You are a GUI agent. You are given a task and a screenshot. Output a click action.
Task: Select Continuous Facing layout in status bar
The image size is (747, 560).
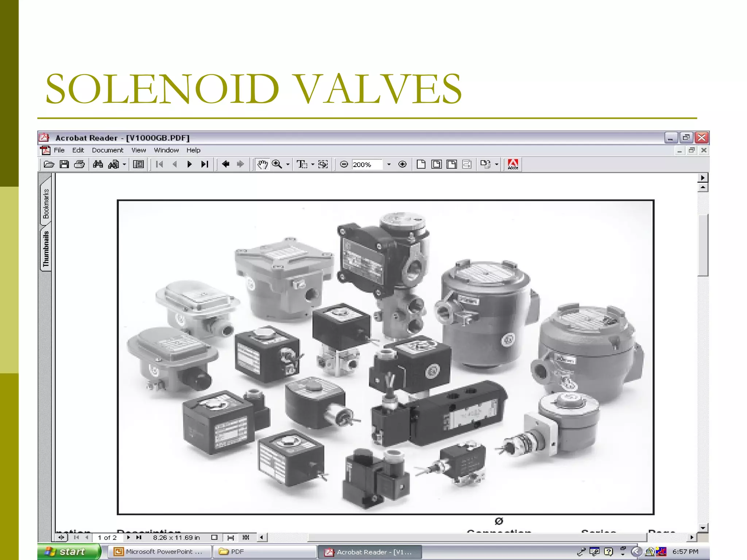click(x=246, y=537)
